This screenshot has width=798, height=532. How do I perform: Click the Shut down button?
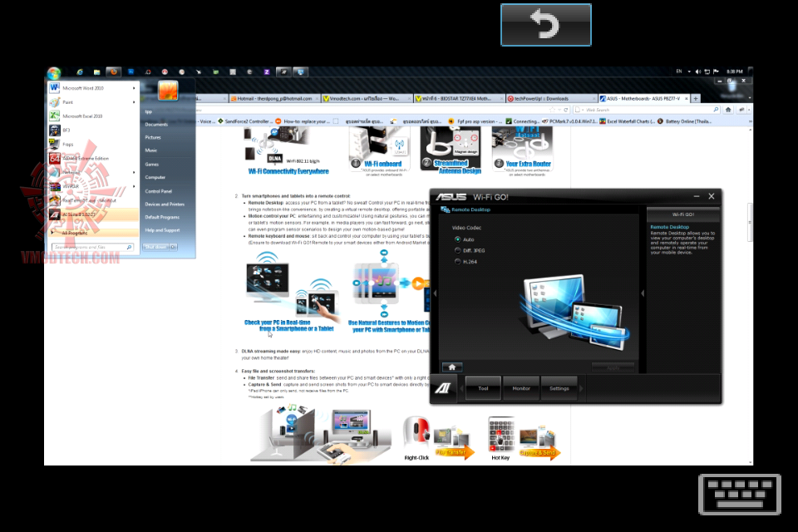click(155, 247)
